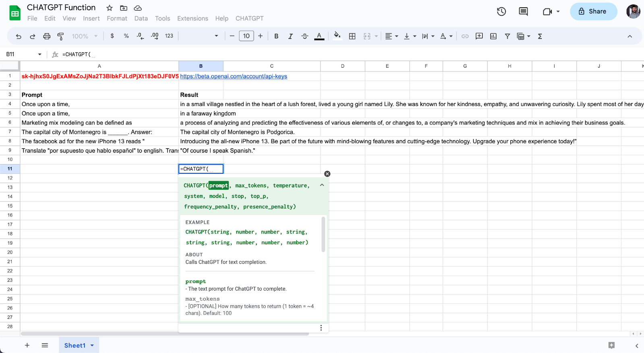Open the openai api-keys link
This screenshot has width=644, height=353.
(233, 76)
